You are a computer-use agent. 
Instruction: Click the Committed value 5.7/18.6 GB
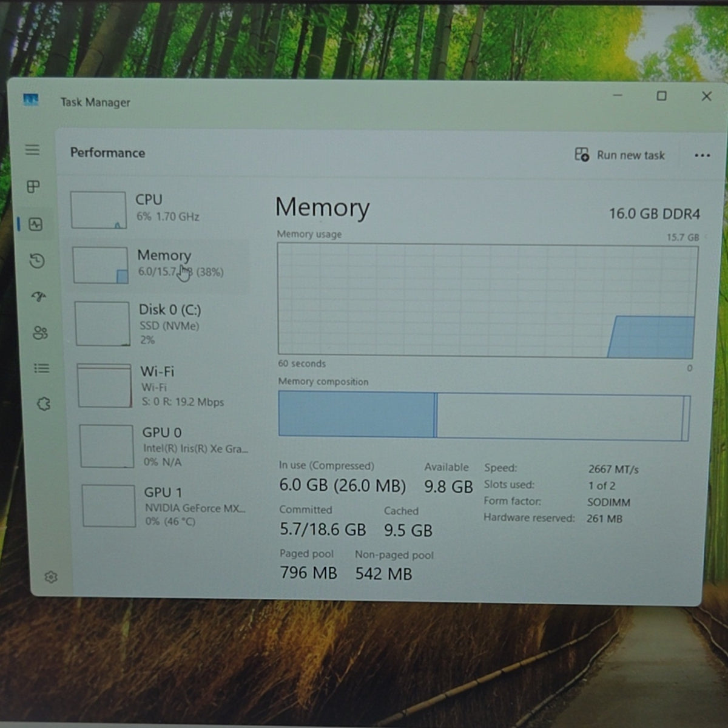click(x=323, y=530)
